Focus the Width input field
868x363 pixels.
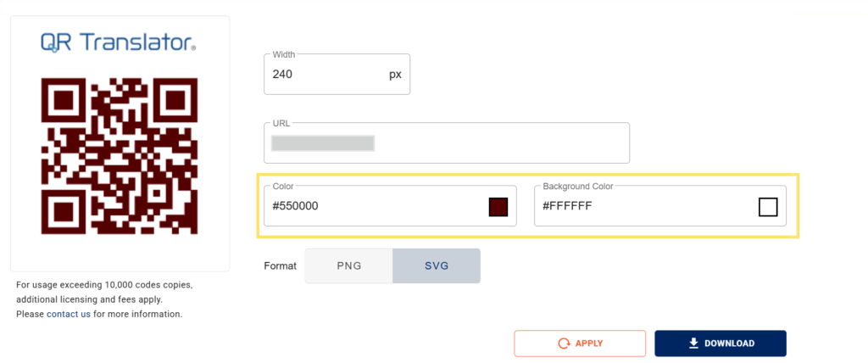click(x=322, y=75)
